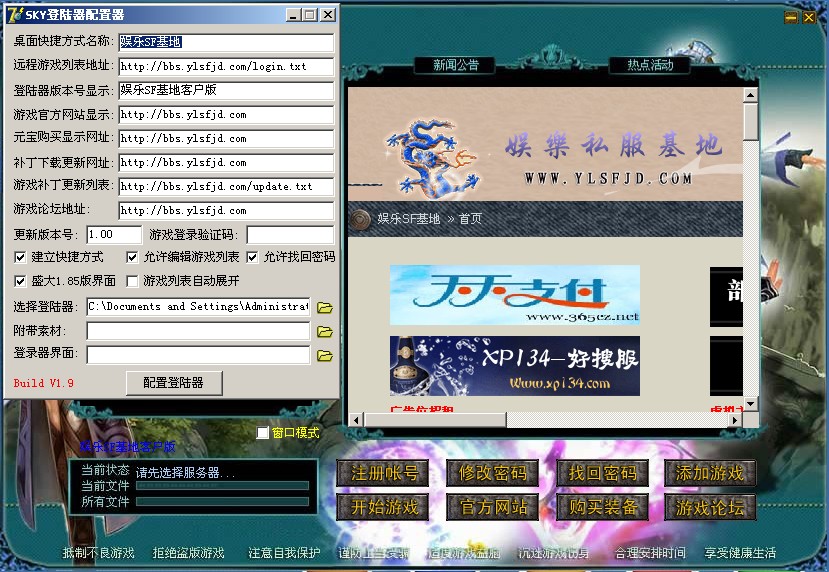The height and width of the screenshot is (572, 829).
Task: Click the 开始游戏 button
Action: click(x=384, y=506)
